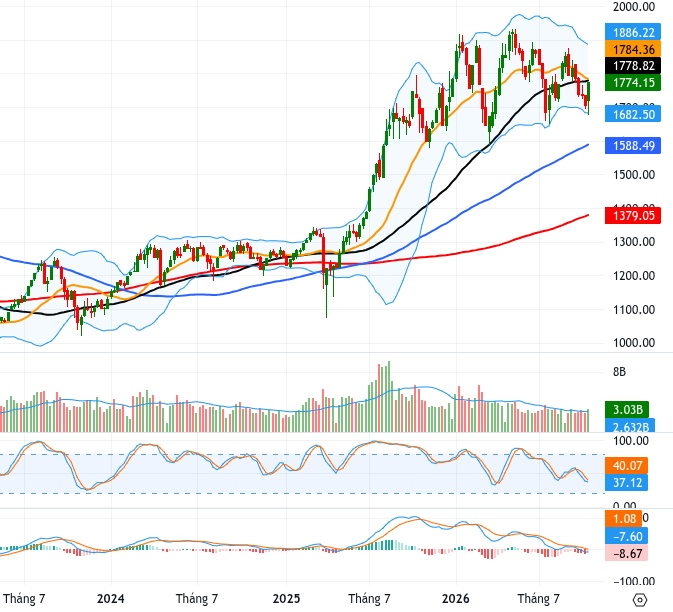Screen dimensions: 673x612
Task: Click the 2025 time axis label
Action: [x=286, y=598]
